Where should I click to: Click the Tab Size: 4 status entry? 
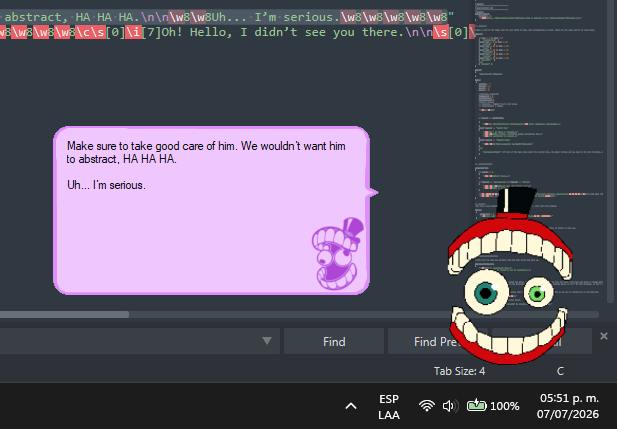459,371
